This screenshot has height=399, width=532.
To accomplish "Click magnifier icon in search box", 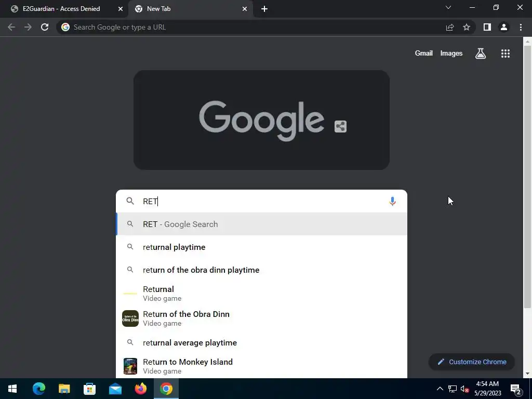I will tap(130, 201).
